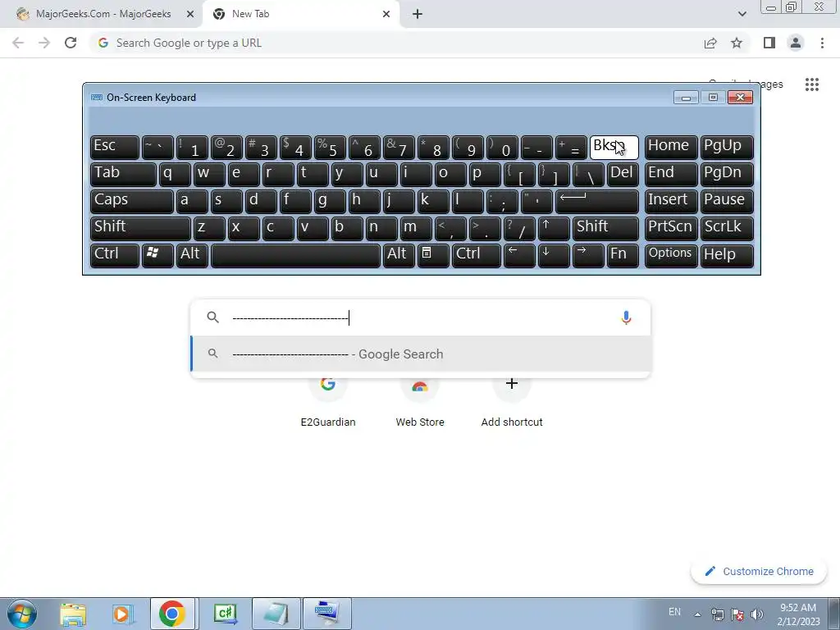The height and width of the screenshot is (630, 840).
Task: Click the PrtScn key
Action: pyautogui.click(x=671, y=228)
